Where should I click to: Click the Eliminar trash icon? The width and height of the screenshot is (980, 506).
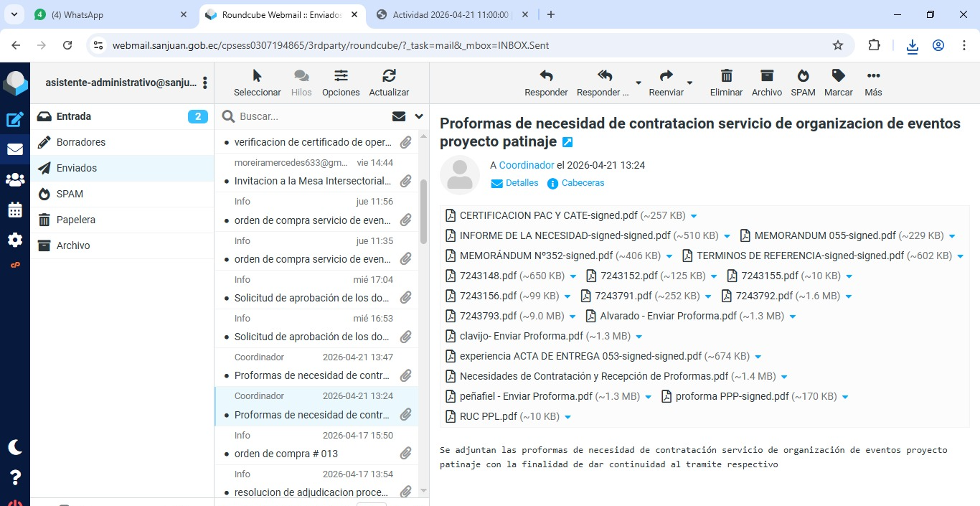pyautogui.click(x=726, y=77)
